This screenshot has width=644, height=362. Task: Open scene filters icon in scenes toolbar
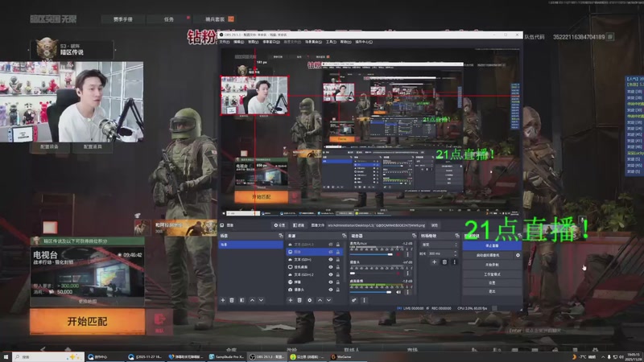tap(242, 300)
